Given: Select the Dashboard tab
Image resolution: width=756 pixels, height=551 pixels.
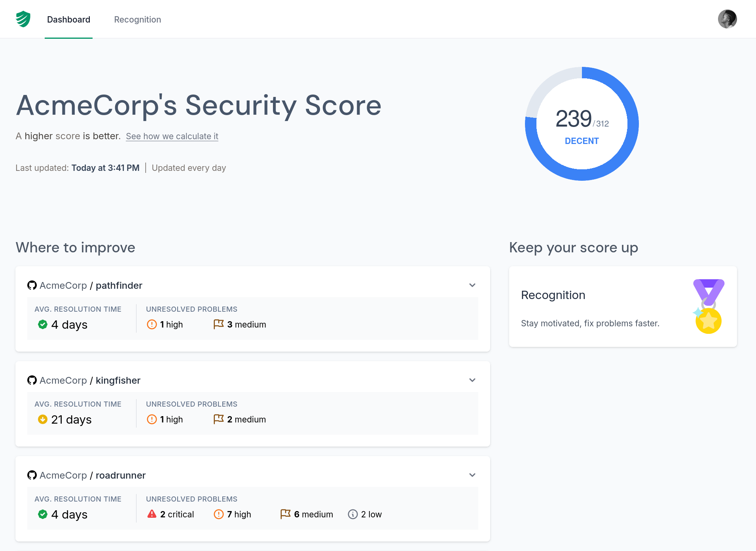Looking at the screenshot, I should pyautogui.click(x=68, y=19).
